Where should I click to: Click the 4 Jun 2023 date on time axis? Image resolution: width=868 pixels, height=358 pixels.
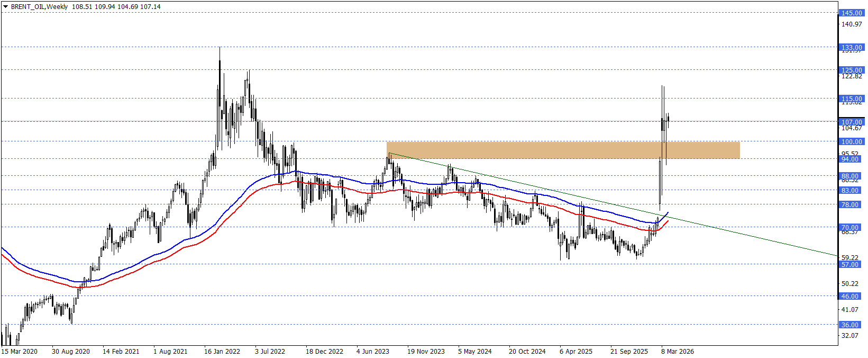[372, 352]
